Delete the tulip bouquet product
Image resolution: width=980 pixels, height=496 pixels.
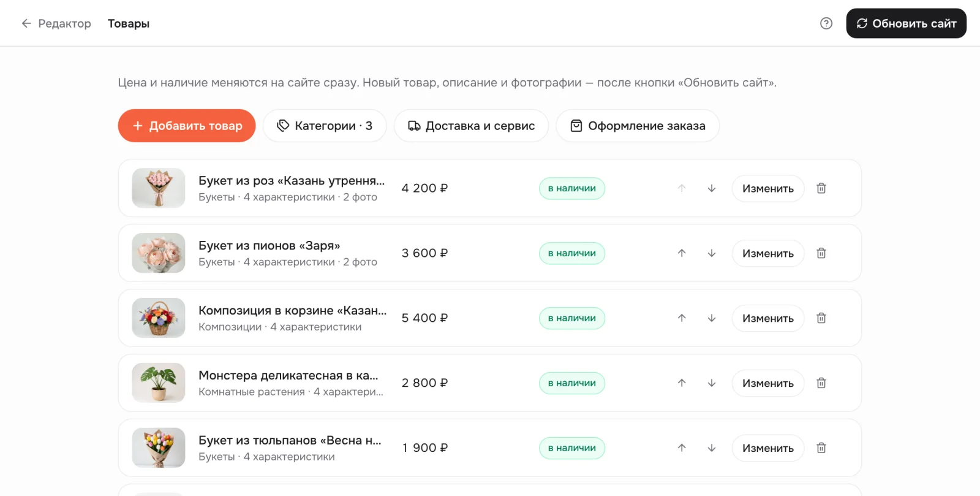pyautogui.click(x=821, y=448)
